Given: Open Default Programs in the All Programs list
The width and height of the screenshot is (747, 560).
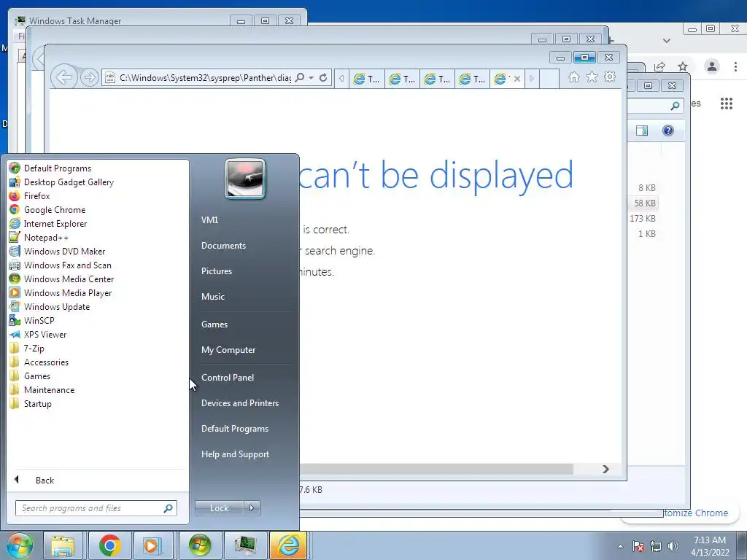Looking at the screenshot, I should [57, 168].
